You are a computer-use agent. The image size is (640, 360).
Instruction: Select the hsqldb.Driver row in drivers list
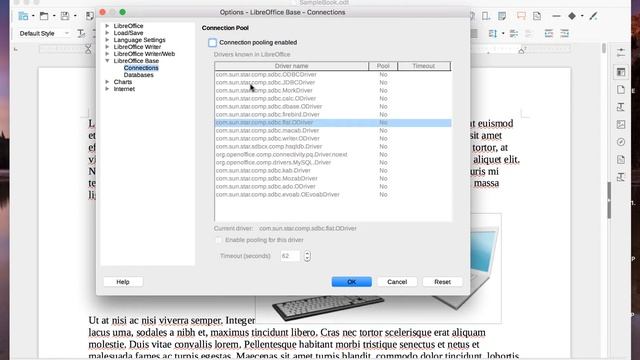coord(333,146)
